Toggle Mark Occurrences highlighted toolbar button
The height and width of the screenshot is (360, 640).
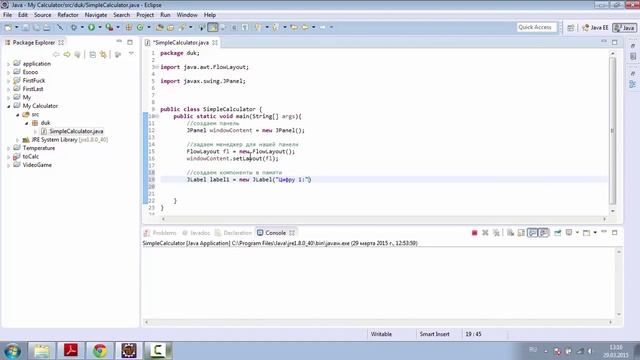click(x=213, y=27)
